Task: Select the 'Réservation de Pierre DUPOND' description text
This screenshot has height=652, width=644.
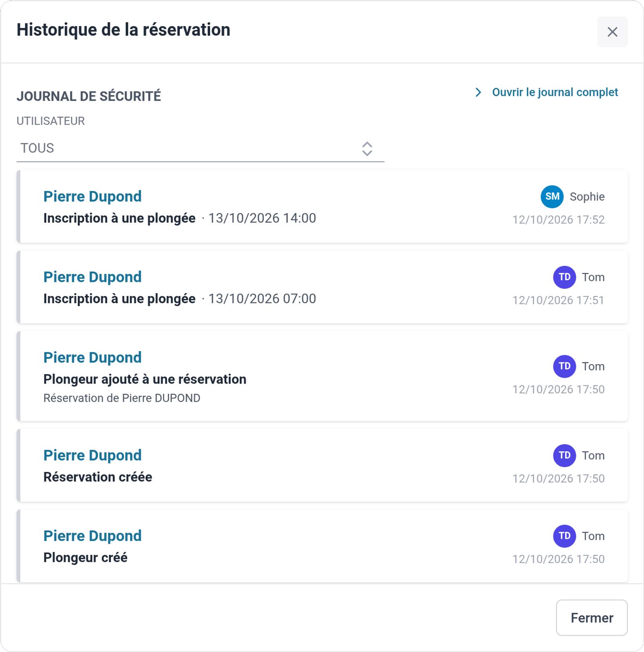Action: 122,398
